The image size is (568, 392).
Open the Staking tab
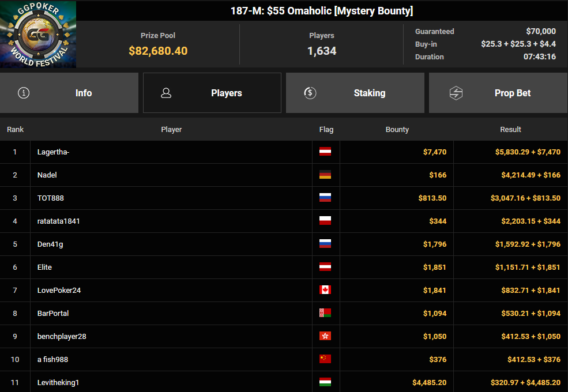355,93
